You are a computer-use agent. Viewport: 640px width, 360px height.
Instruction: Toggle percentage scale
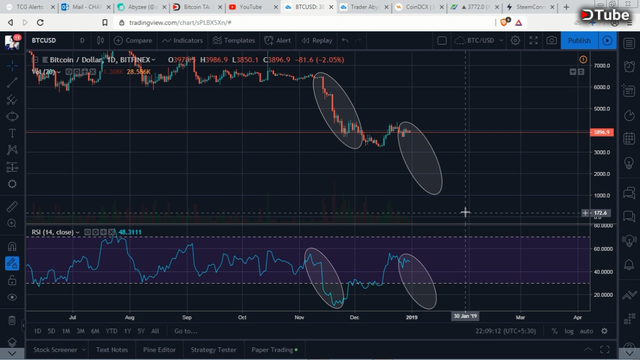[x=554, y=331]
